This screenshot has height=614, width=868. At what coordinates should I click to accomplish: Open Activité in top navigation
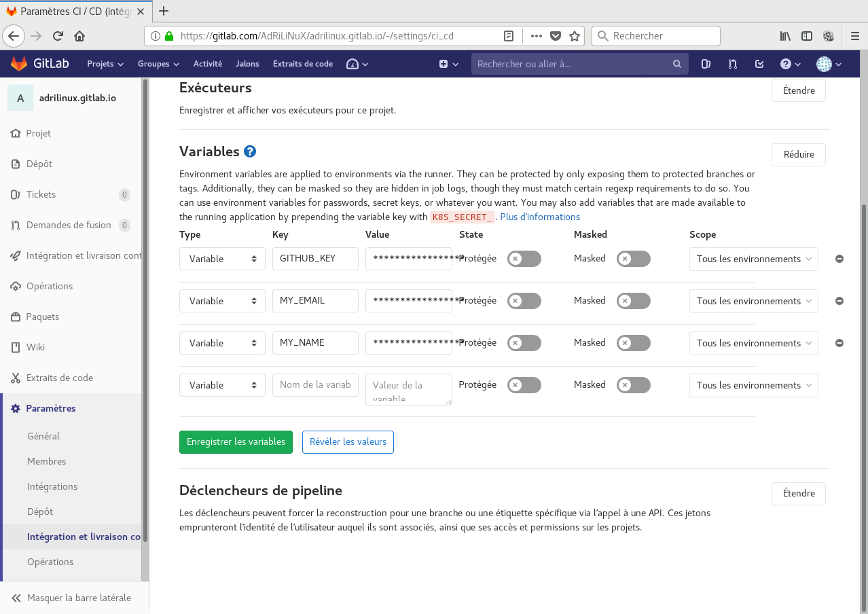[x=208, y=64]
